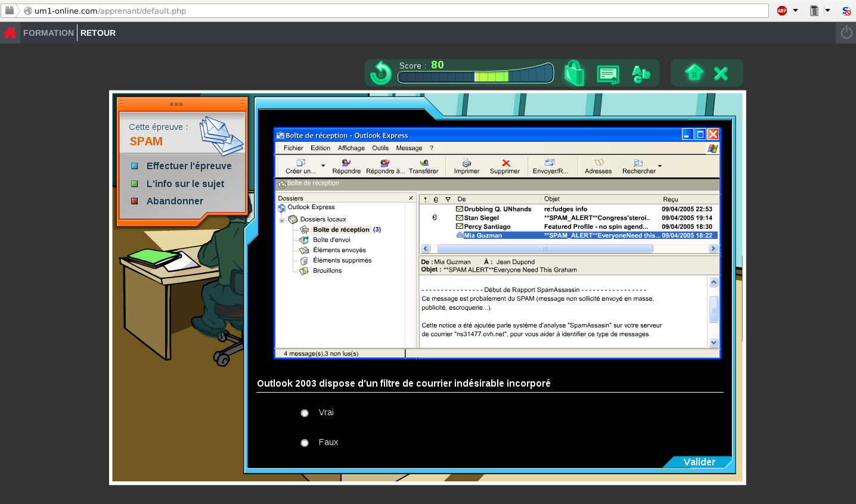Viewport: 856px width, 504px height.
Task: Click the red home icon in top bar
Action: pyautogui.click(x=10, y=33)
